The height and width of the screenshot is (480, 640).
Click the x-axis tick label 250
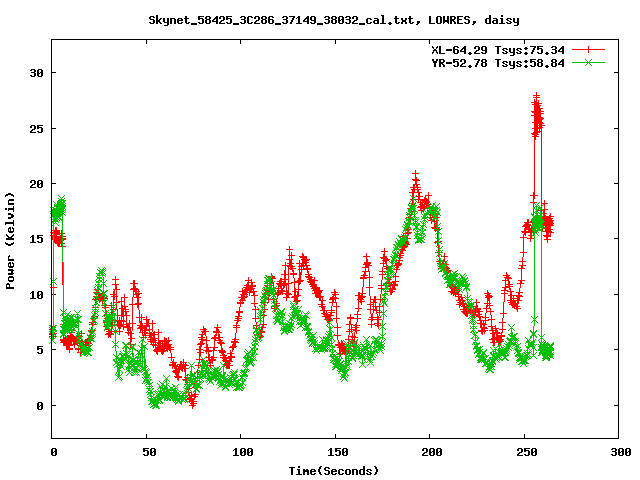(x=527, y=452)
